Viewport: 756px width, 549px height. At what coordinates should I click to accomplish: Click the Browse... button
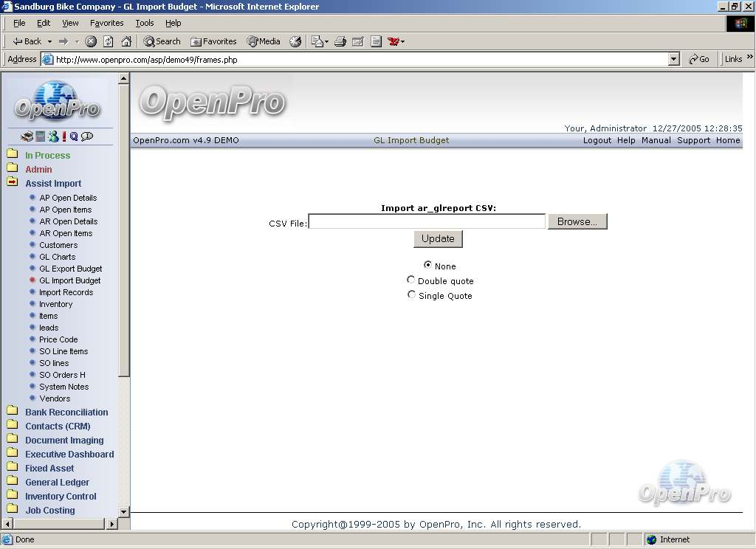577,221
